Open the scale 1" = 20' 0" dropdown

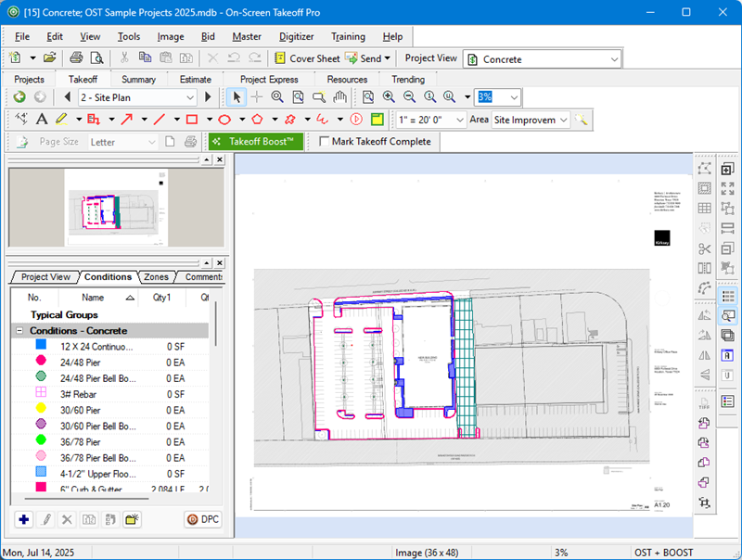(459, 120)
